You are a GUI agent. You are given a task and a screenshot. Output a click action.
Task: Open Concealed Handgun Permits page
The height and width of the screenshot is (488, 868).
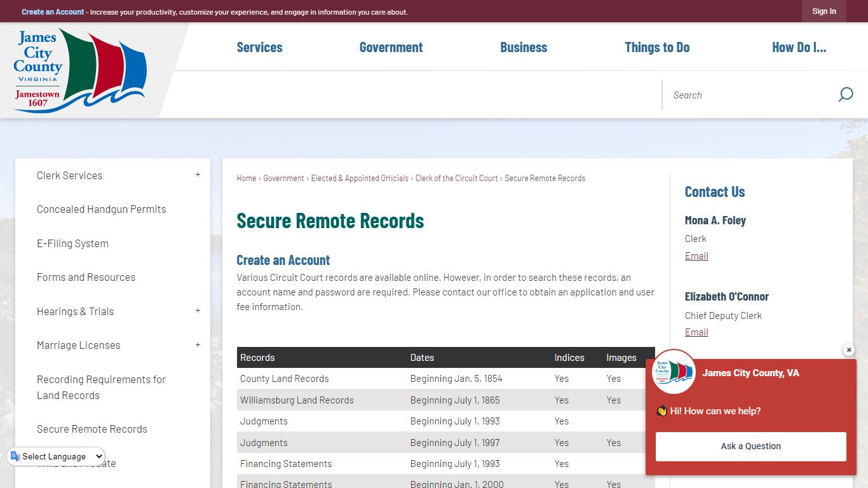(101, 209)
